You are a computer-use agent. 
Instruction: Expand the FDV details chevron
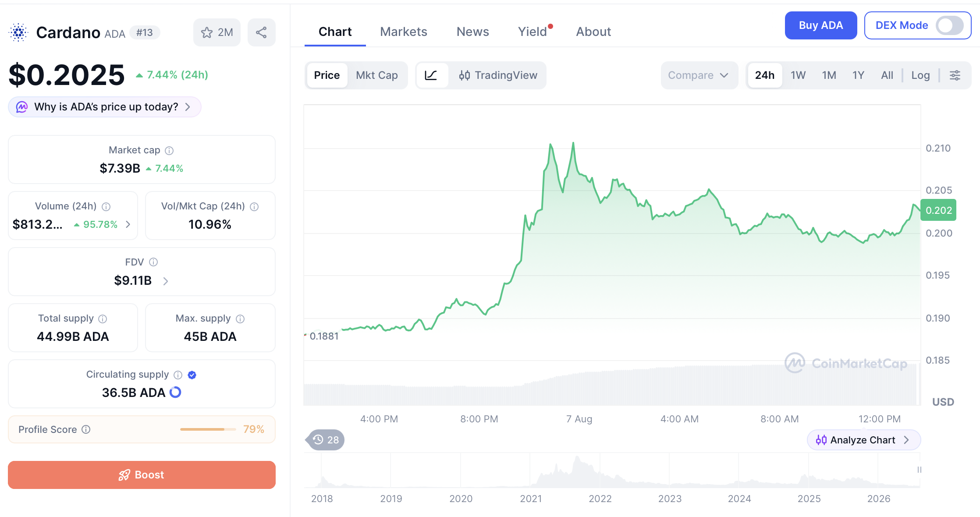pyautogui.click(x=166, y=281)
